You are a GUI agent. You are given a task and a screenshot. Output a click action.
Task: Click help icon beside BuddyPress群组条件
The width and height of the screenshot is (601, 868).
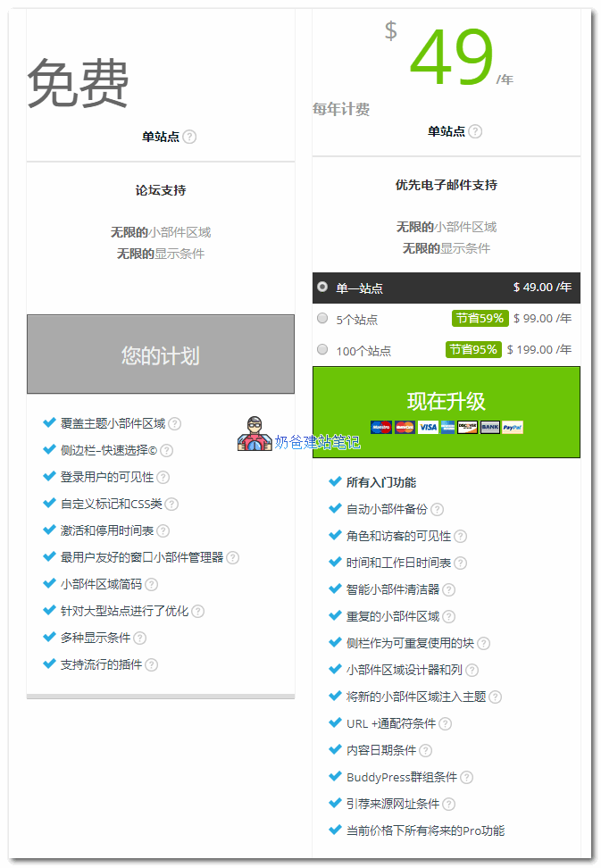(466, 778)
